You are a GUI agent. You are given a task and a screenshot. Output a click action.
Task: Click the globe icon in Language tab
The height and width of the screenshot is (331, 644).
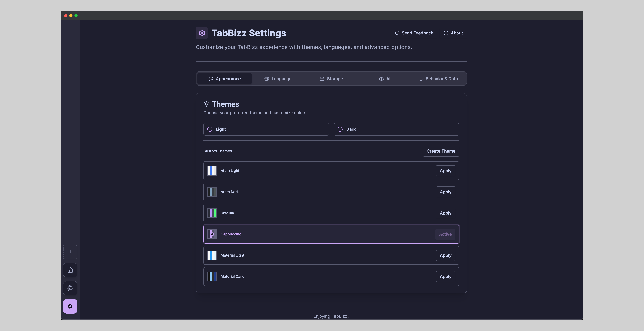point(267,79)
